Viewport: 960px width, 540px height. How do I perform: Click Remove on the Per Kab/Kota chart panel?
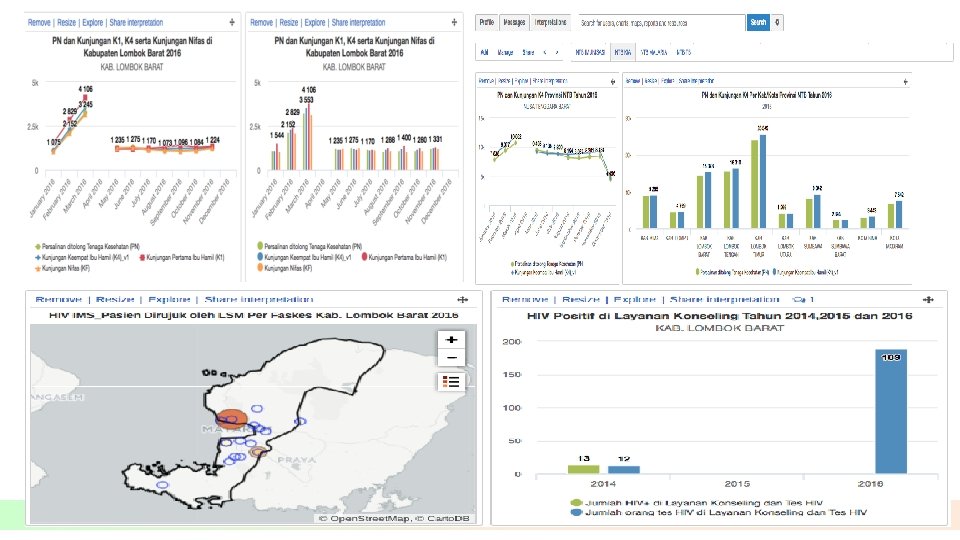[x=632, y=81]
